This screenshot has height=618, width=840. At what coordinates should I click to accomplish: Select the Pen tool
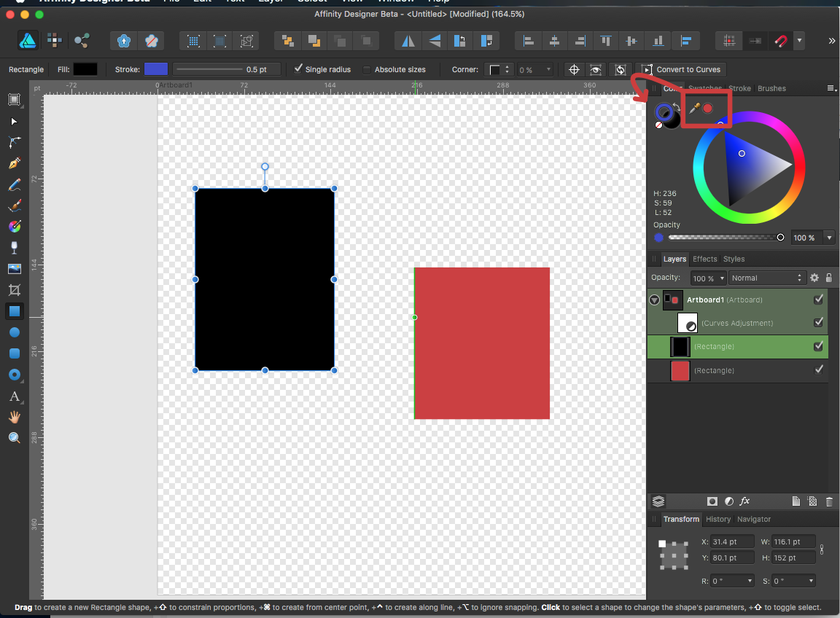click(15, 163)
